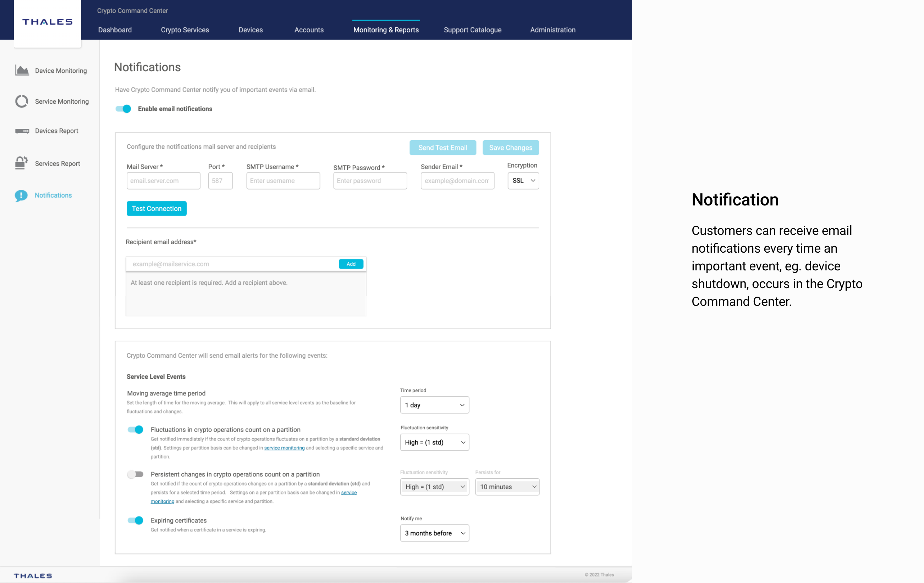The height and width of the screenshot is (583, 924).
Task: Switch to the Devices tab
Action: click(x=251, y=30)
